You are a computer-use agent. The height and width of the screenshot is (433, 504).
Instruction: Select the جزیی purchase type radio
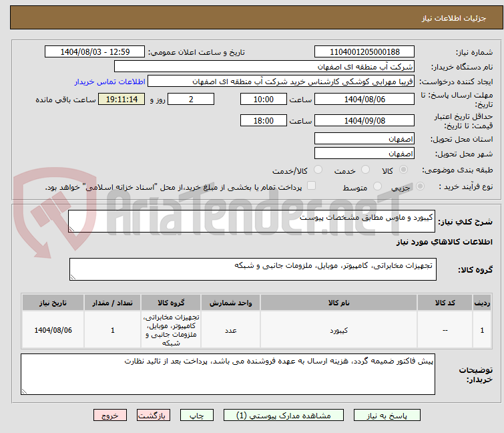click(x=420, y=186)
